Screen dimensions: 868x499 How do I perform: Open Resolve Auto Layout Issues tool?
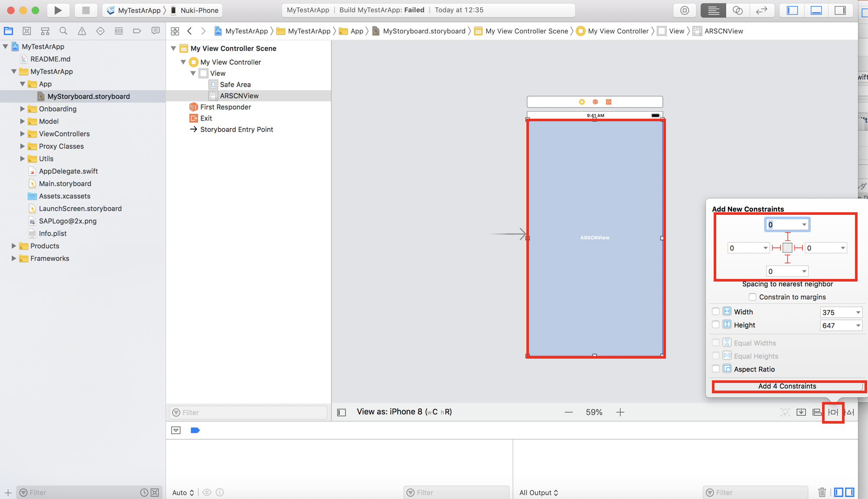click(x=850, y=412)
